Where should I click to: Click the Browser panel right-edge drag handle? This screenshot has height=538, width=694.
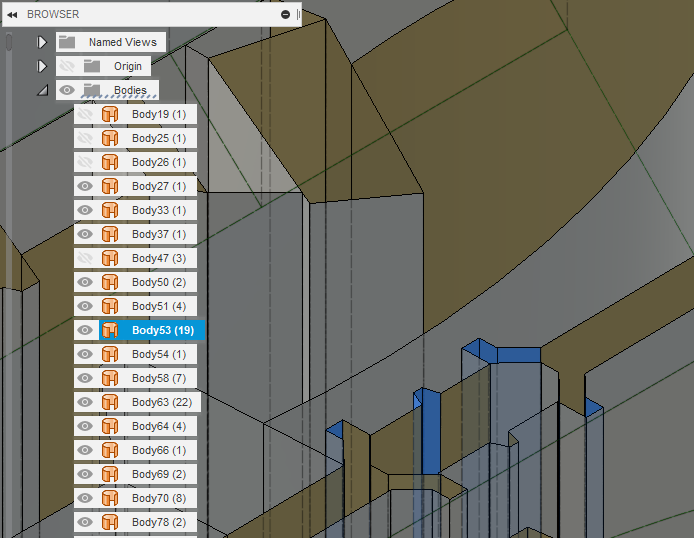coord(299,15)
